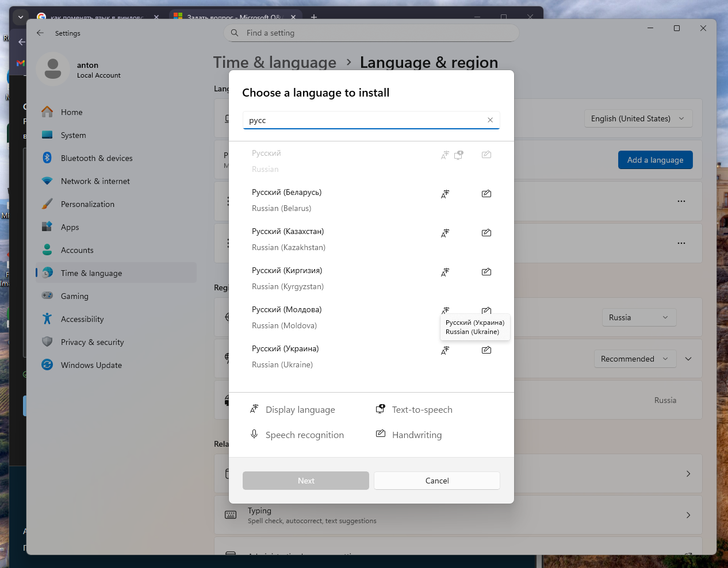728x568 pixels.
Task: Select Русский (Киргизия) language
Action: point(371,278)
